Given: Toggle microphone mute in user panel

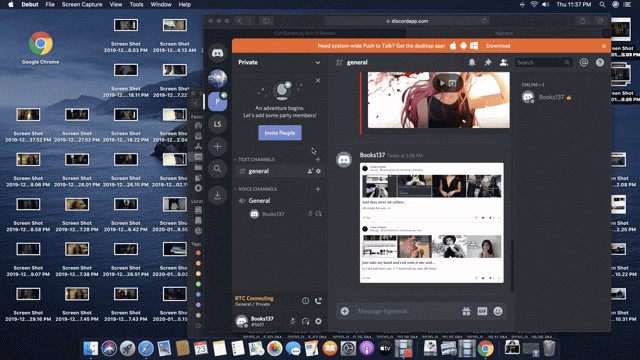Looking at the screenshot, I should click(292, 321).
